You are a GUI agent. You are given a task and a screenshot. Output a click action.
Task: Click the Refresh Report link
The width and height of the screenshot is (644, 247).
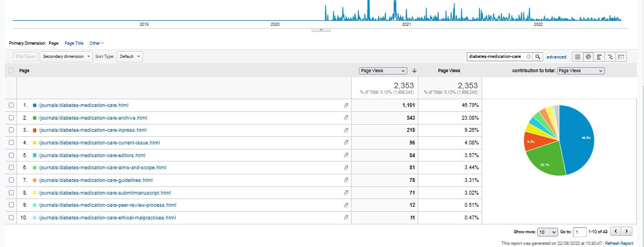coord(619,243)
